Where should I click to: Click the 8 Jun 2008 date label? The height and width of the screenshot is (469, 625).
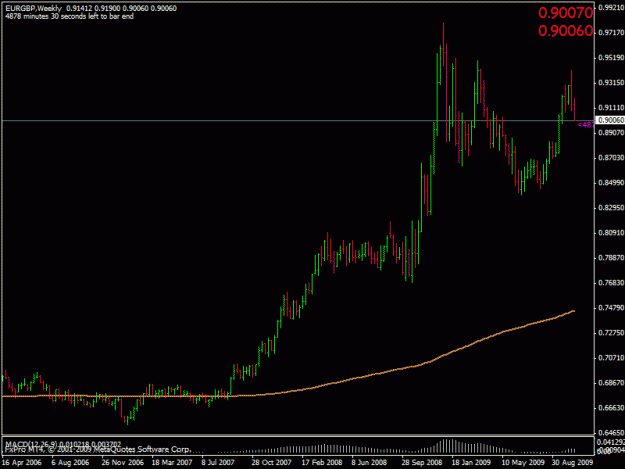[x=369, y=463]
